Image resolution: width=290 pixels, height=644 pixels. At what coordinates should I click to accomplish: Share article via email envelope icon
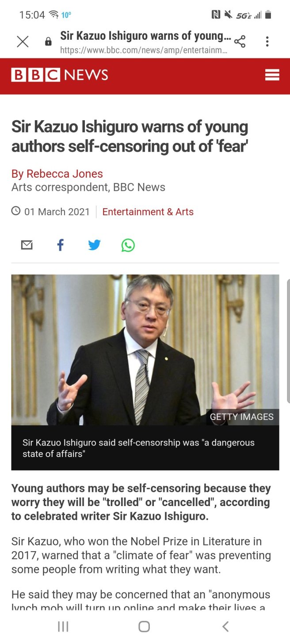coord(27,245)
